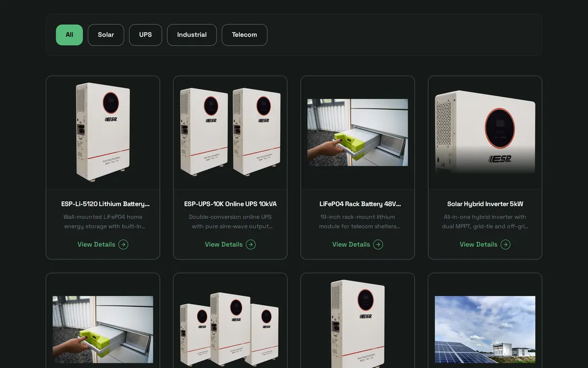
Task: Select the All filter tab
Action: [69, 35]
